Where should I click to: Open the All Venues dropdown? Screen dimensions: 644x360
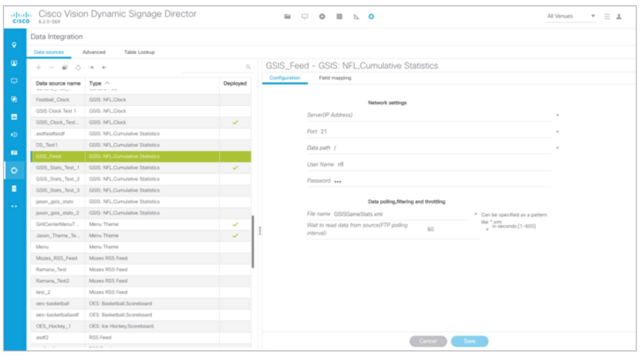pyautogui.click(x=571, y=16)
